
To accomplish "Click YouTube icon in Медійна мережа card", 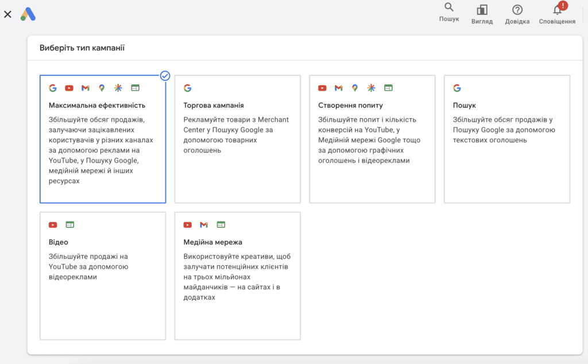I will point(188,225).
